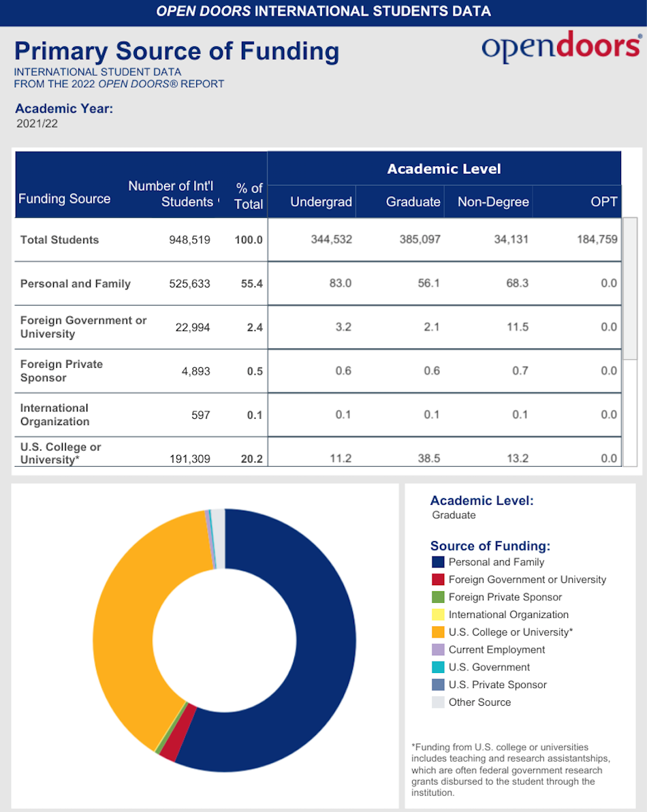Click the Number of Int'l Students header
The image size is (647, 812).
(172, 194)
